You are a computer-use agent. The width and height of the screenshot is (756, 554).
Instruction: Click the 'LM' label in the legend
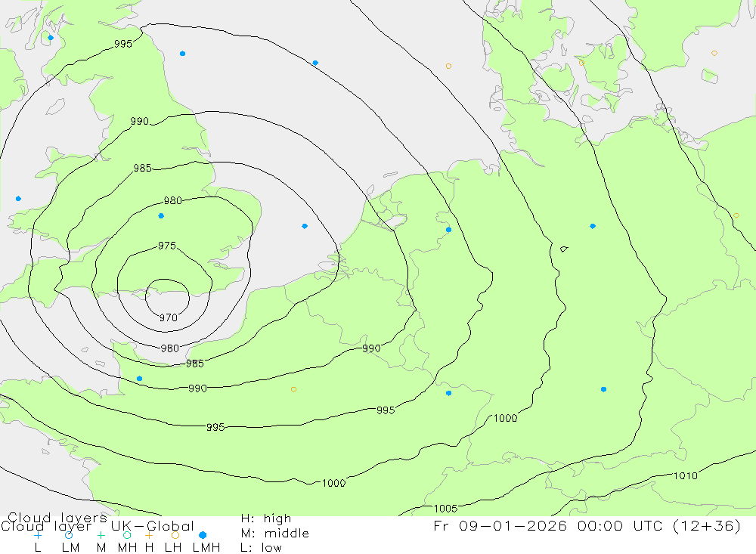pyautogui.click(x=70, y=548)
